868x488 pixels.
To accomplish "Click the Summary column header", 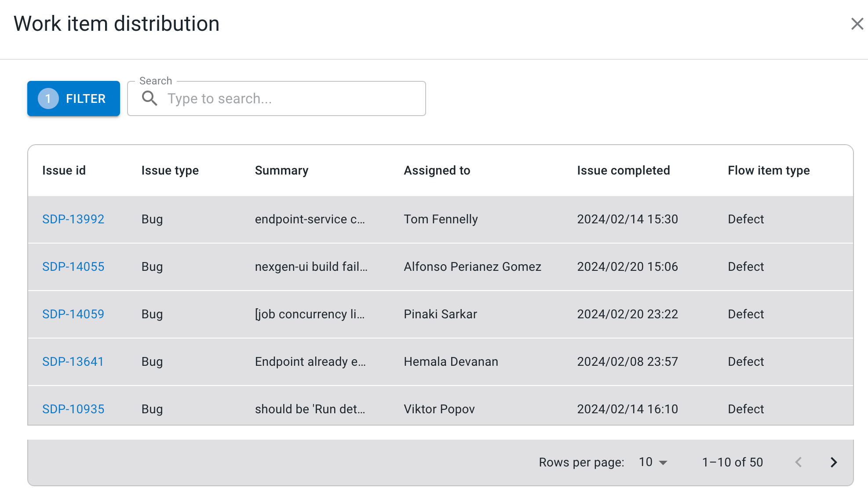I will point(281,170).
